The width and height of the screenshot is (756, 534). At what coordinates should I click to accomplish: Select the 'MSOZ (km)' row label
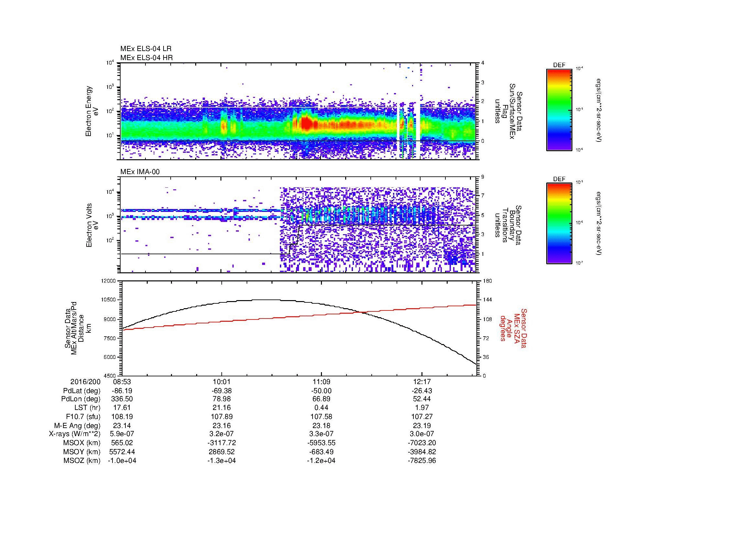click(x=82, y=461)
